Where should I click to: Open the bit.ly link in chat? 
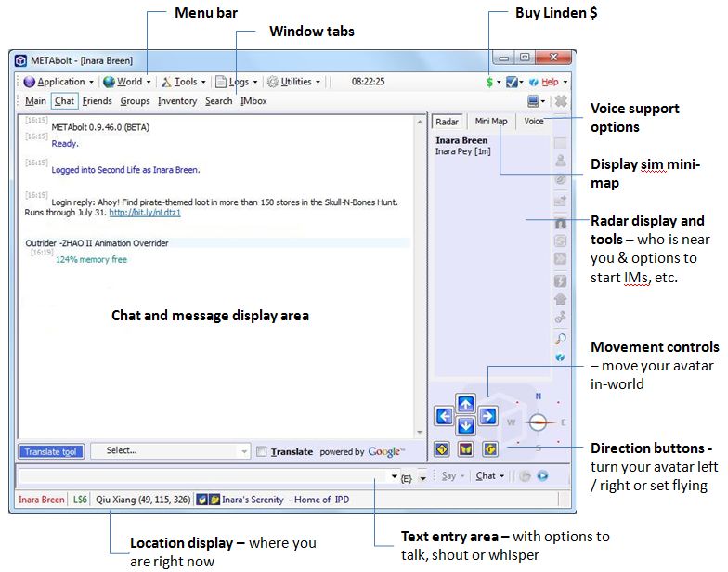pyautogui.click(x=144, y=213)
